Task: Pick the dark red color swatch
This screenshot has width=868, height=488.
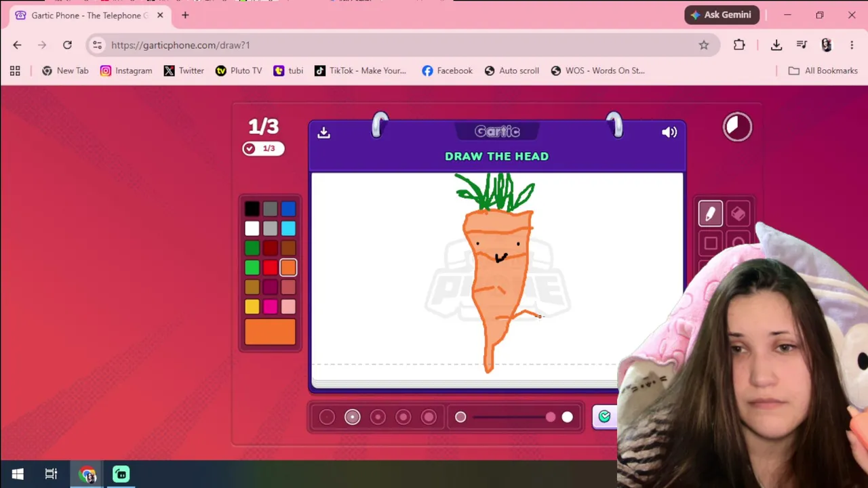Action: tap(270, 249)
